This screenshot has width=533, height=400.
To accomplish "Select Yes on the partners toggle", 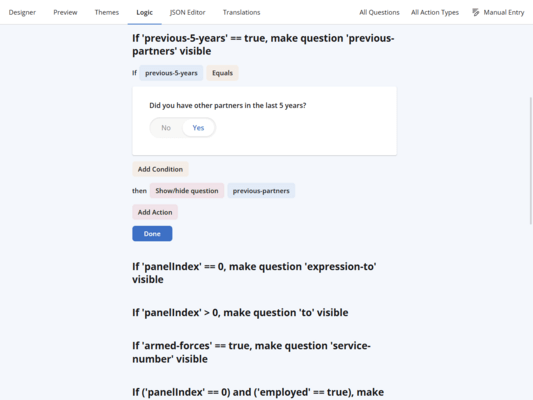I will click(198, 128).
